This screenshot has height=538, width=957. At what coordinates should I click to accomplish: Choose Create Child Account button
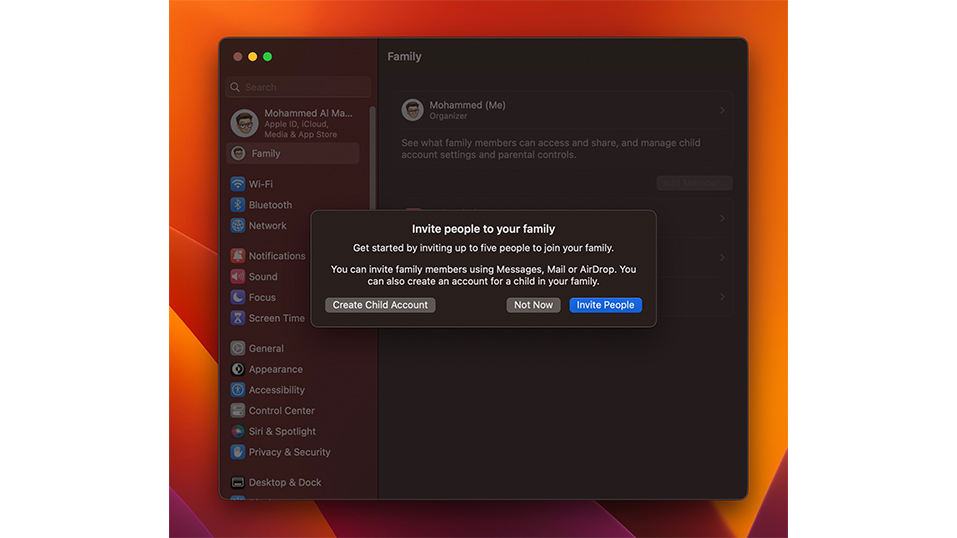click(x=380, y=305)
